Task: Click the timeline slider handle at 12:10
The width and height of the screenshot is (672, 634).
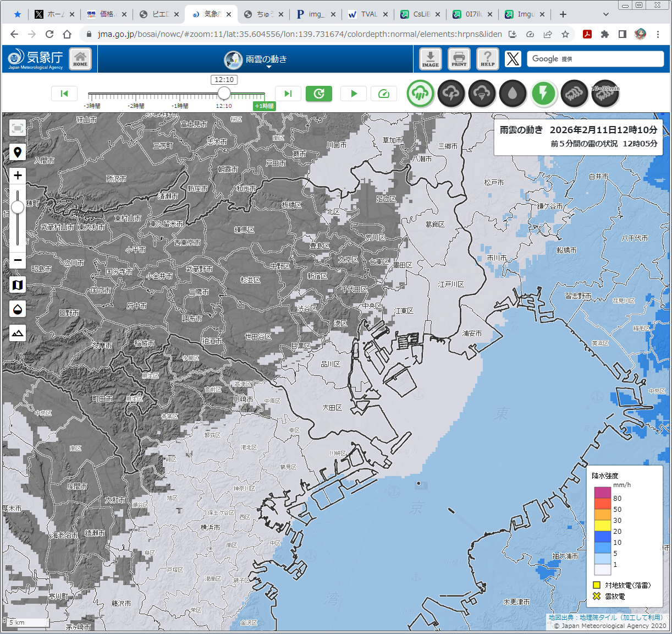Action: pyautogui.click(x=224, y=93)
